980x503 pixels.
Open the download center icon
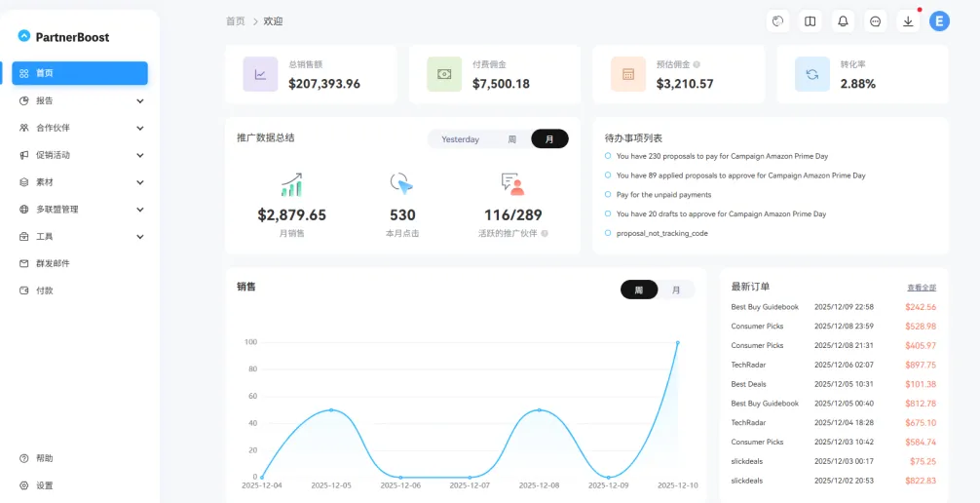(908, 21)
